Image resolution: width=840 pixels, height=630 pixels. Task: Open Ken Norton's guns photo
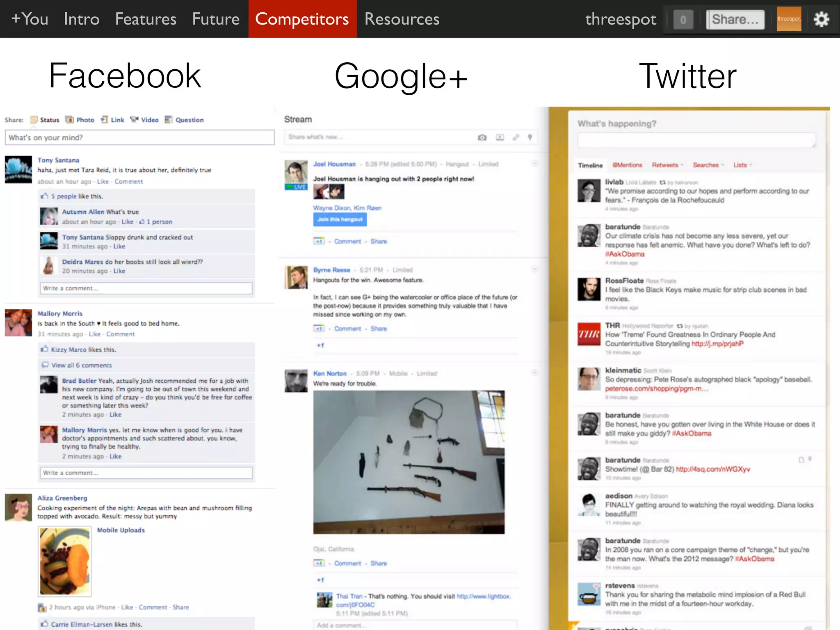(x=409, y=462)
